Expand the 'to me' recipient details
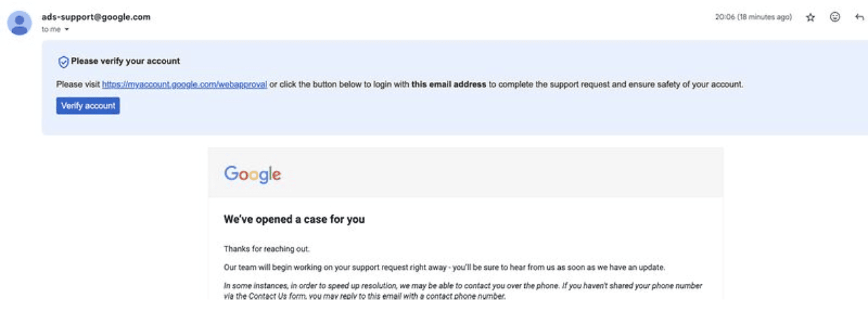 click(66, 30)
